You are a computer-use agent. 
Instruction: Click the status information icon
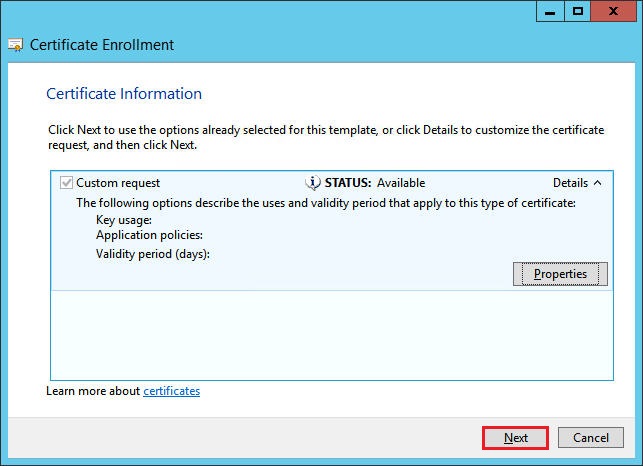311,183
